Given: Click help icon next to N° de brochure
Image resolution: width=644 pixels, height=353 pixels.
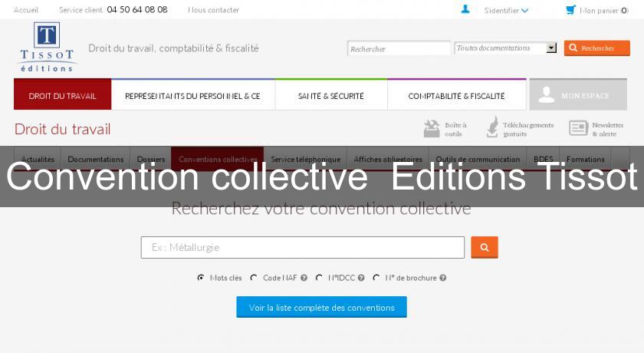Looking at the screenshot, I should pos(443,278).
